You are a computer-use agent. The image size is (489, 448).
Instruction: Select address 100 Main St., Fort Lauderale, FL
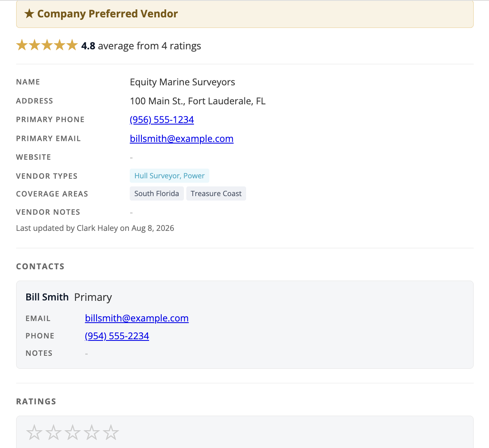point(198,101)
